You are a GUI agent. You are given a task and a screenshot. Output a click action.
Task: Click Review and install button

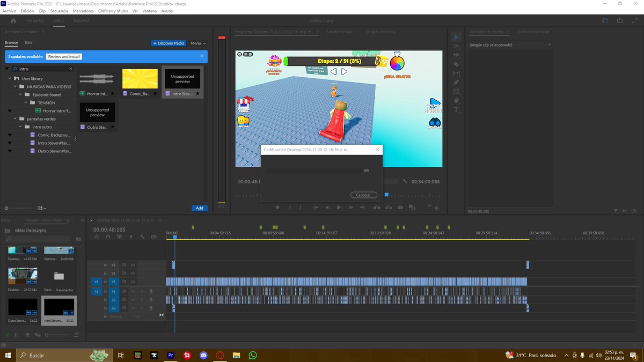[64, 56]
